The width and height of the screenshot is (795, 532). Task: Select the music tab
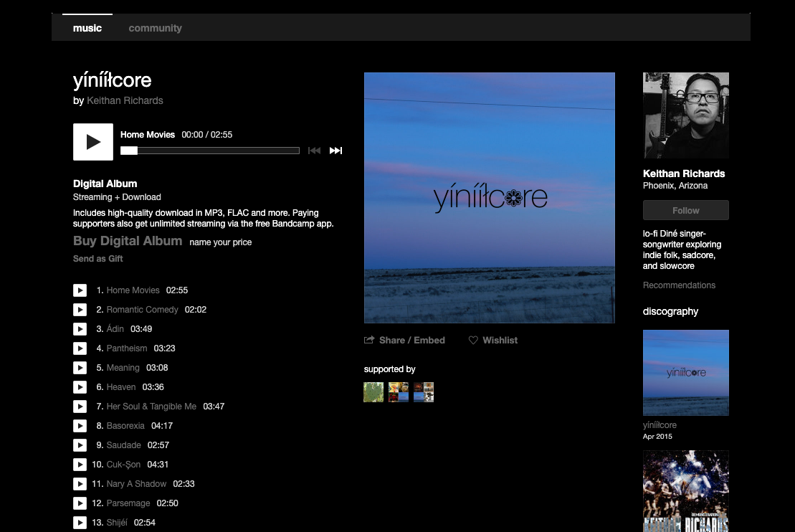pos(87,28)
